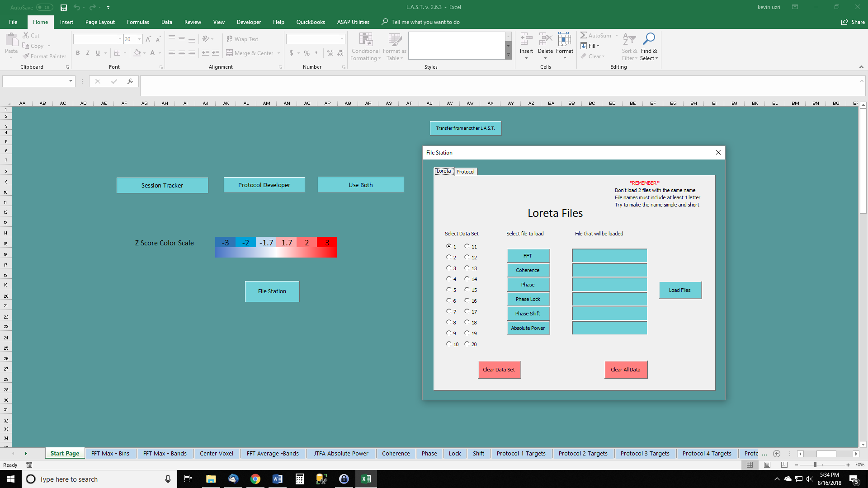Click the Add new sheet plus icon
The image size is (868, 488).
(x=777, y=454)
